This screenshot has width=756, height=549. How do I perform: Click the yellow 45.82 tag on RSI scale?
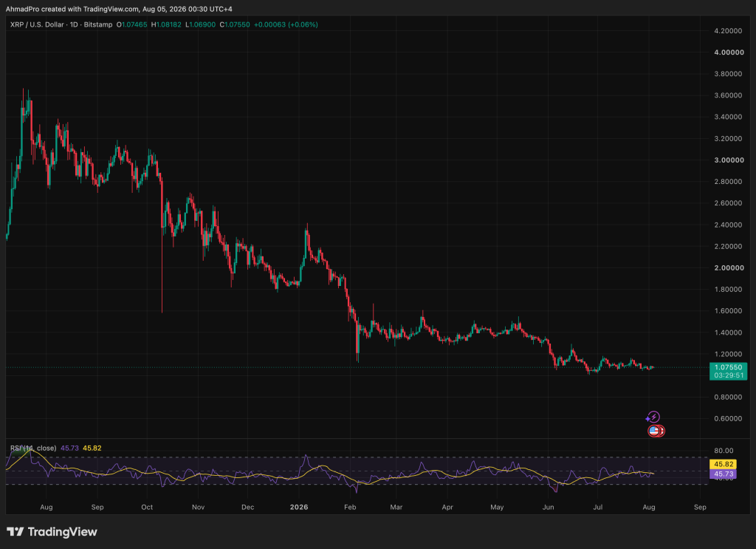(x=724, y=465)
